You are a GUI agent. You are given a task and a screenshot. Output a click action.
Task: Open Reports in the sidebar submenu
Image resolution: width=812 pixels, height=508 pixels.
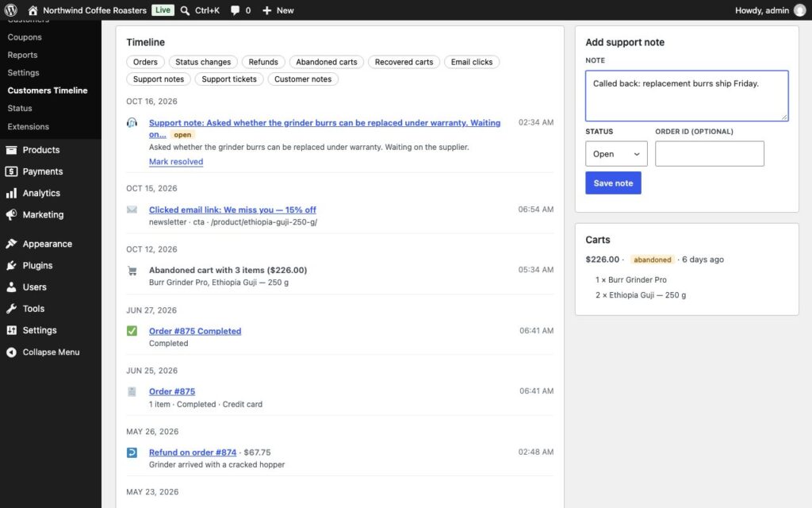[22, 55]
